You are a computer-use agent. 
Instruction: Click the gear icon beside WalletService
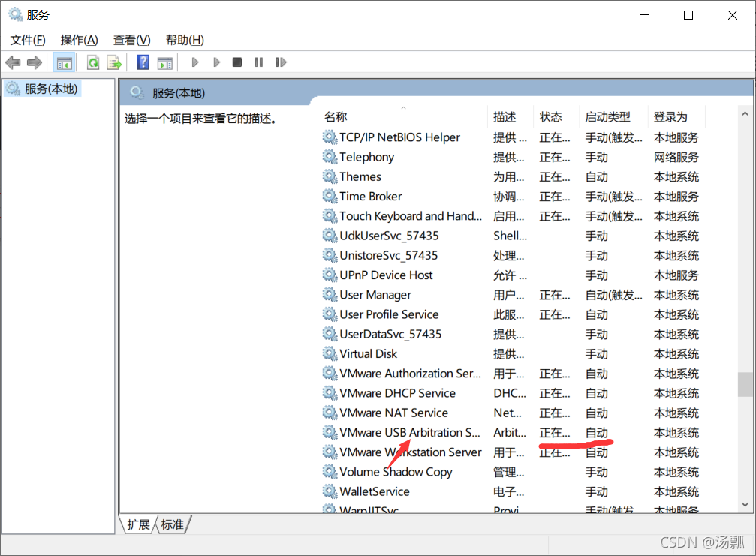(x=330, y=492)
